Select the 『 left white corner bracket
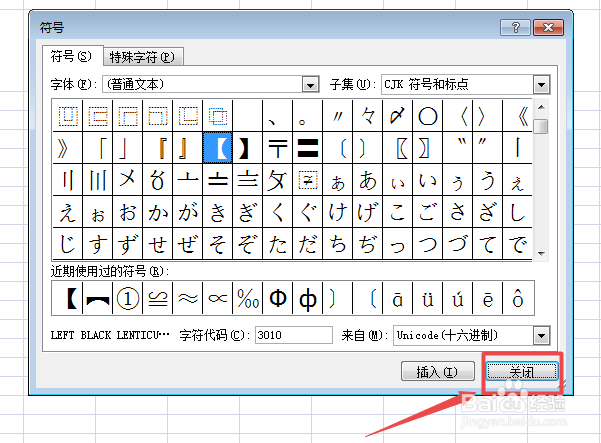This screenshot has width=601, height=443. coord(157,148)
